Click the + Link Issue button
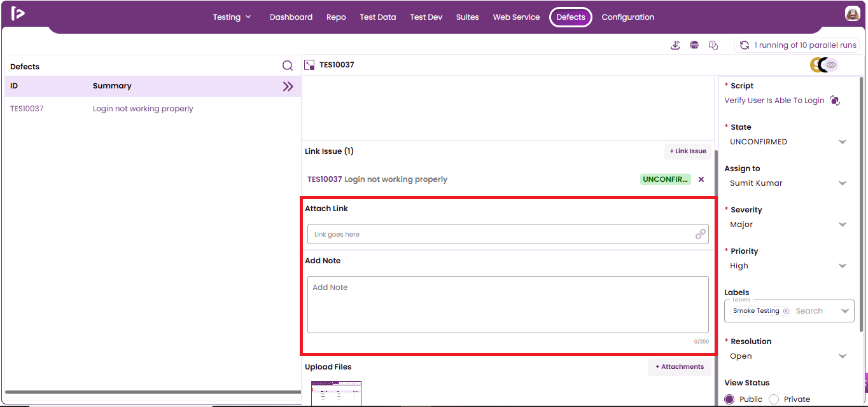 point(688,151)
